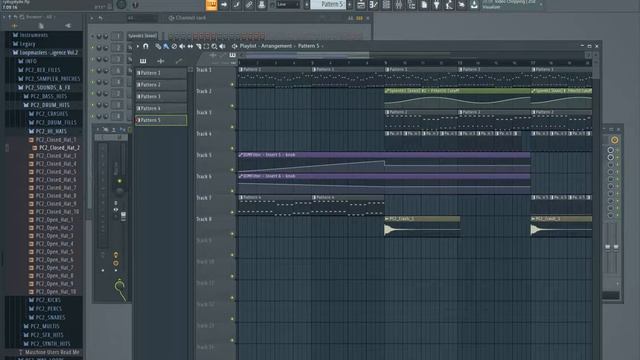This screenshot has width=640, height=360.
Task: Click the download/save arrow icon in top toolbar
Action: coord(474,5)
